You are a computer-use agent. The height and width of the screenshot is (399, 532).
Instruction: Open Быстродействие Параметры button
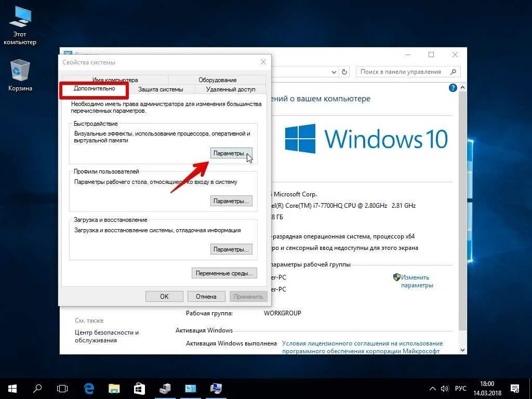(x=231, y=153)
